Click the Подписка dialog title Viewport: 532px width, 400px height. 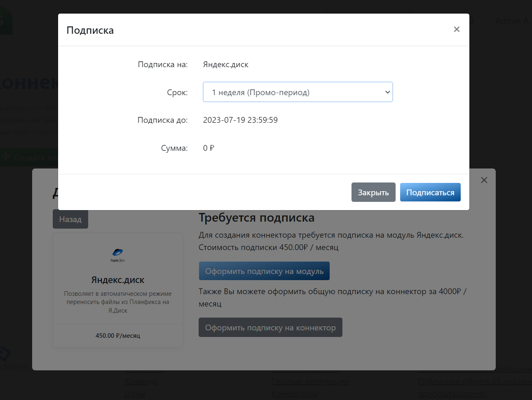pos(90,30)
